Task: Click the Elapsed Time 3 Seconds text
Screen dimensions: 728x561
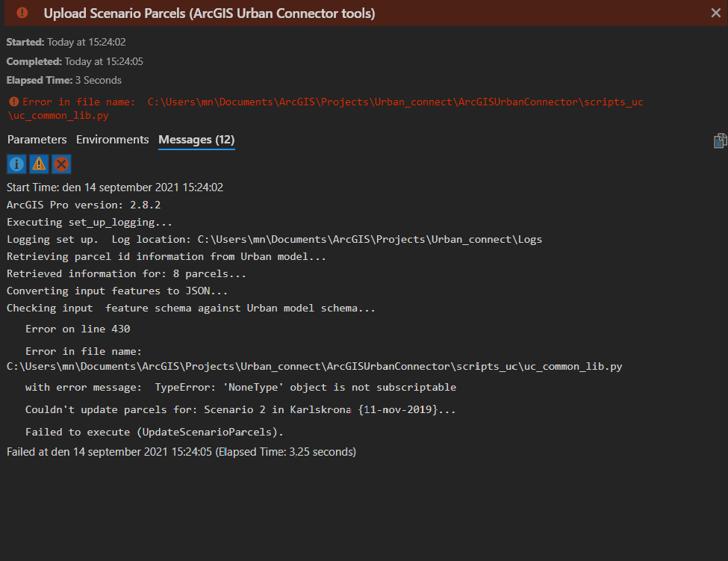Action: point(64,80)
